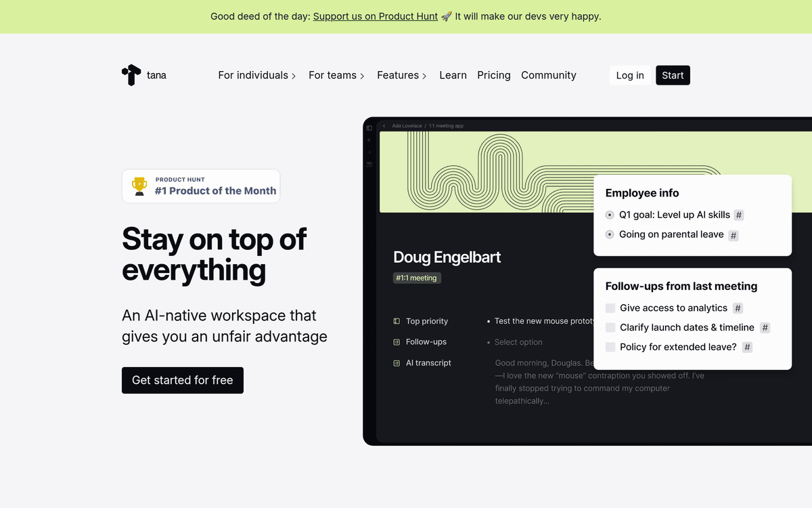Click the AI transcript field icon
This screenshot has height=508, width=812.
point(397,363)
